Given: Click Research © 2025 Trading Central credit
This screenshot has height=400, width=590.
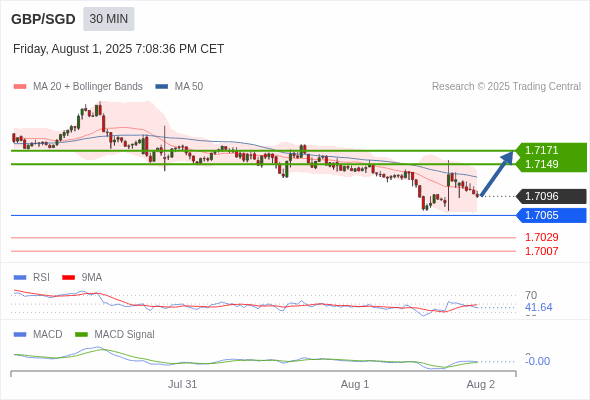Looking at the screenshot, I should click(x=506, y=87).
